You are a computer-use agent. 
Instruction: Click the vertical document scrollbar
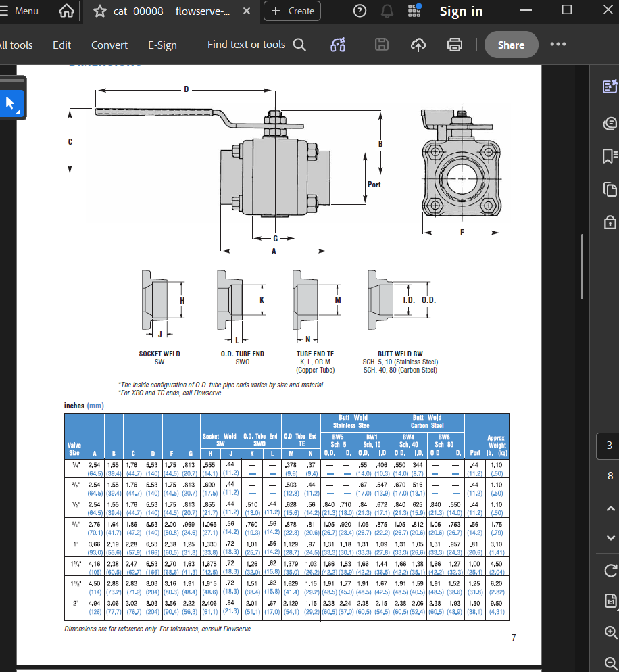pyautogui.click(x=582, y=266)
